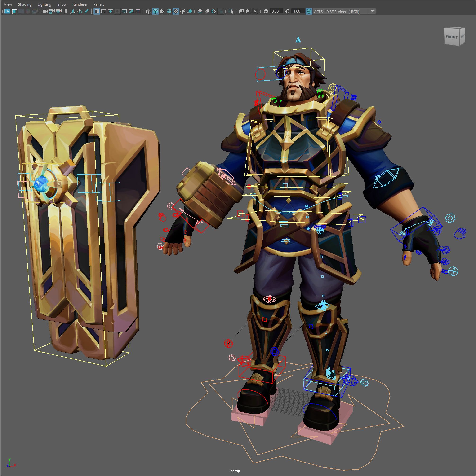The width and height of the screenshot is (476, 476).
Task: Open the ACES 1.0 SDR-video view transform dropdown
Action: click(344, 11)
